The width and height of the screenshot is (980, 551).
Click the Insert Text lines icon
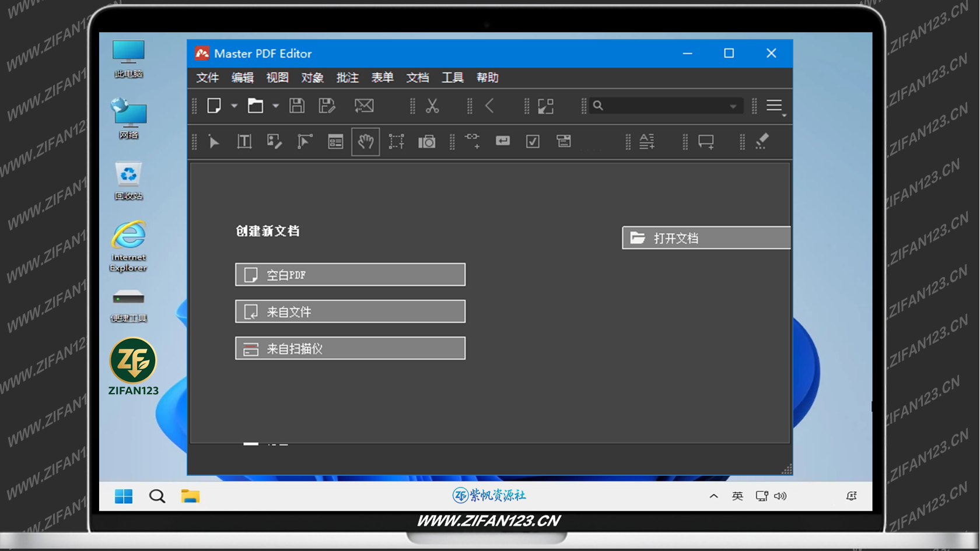647,142
